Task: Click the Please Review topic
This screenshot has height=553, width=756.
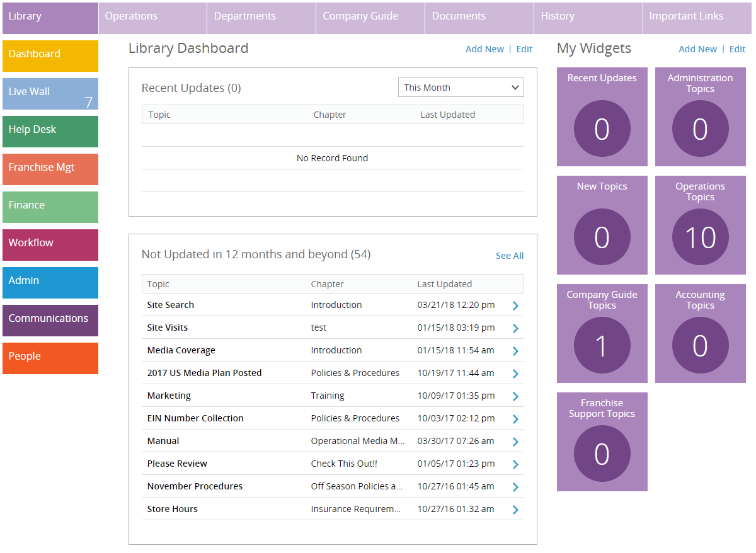Action: click(177, 464)
